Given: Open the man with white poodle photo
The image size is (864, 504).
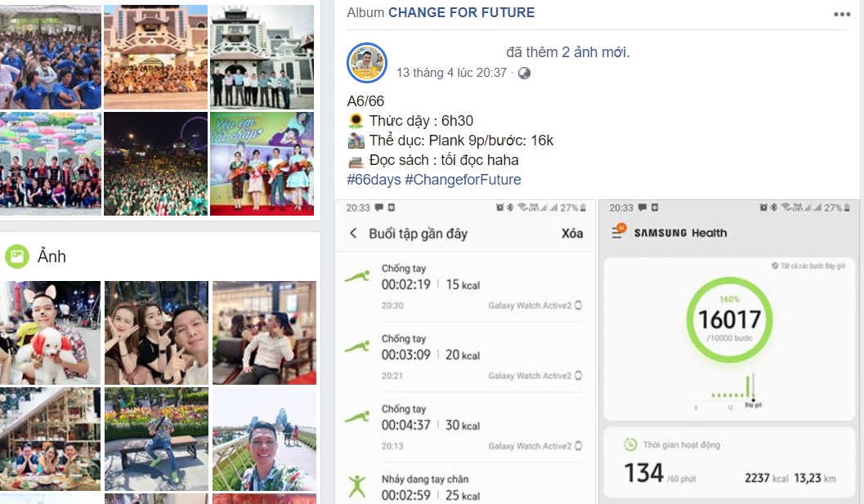Looking at the screenshot, I should (x=50, y=332).
